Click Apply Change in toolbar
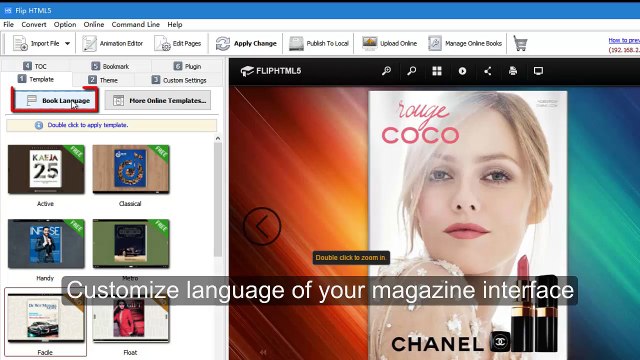This screenshot has height=360, width=640. 246,43
